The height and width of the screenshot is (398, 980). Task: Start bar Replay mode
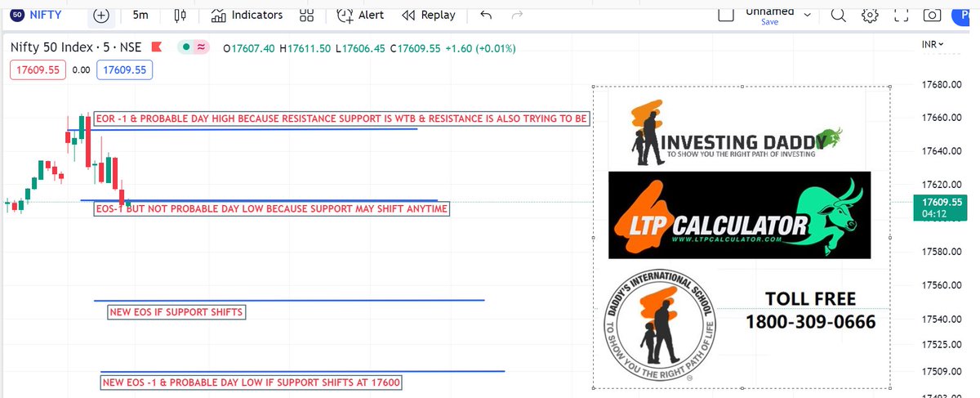429,15
